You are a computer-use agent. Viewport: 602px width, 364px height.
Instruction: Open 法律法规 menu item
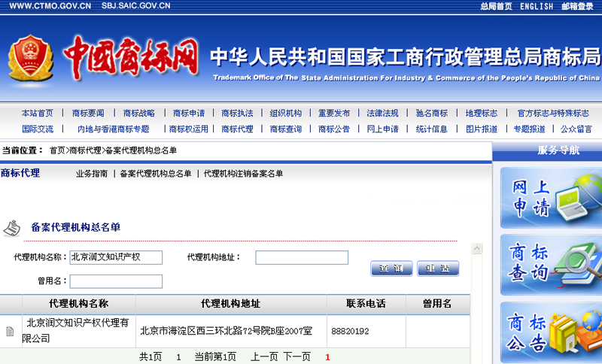[382, 113]
